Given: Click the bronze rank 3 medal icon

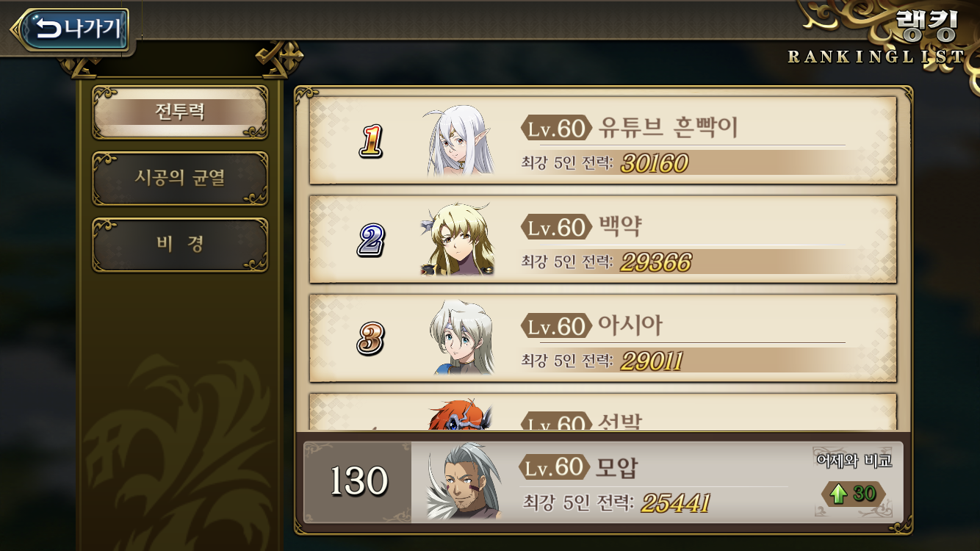Looking at the screenshot, I should click(371, 339).
